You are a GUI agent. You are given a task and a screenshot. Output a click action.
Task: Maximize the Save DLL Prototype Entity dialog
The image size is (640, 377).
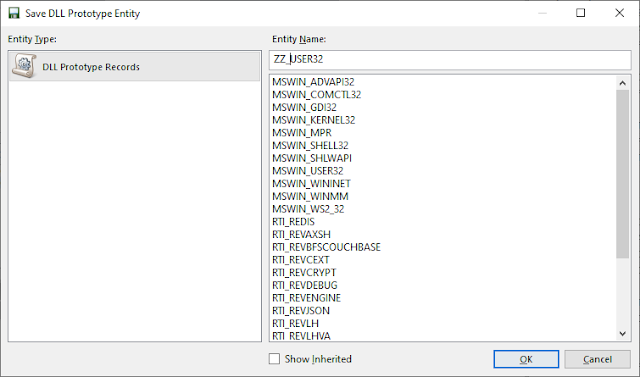point(580,13)
